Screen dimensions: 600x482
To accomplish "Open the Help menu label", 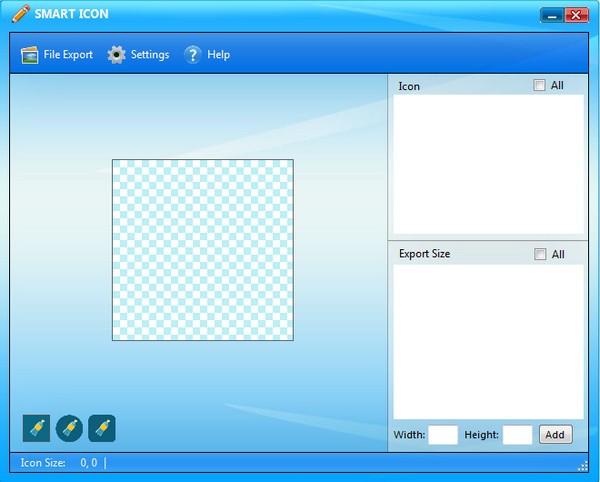I will (218, 55).
